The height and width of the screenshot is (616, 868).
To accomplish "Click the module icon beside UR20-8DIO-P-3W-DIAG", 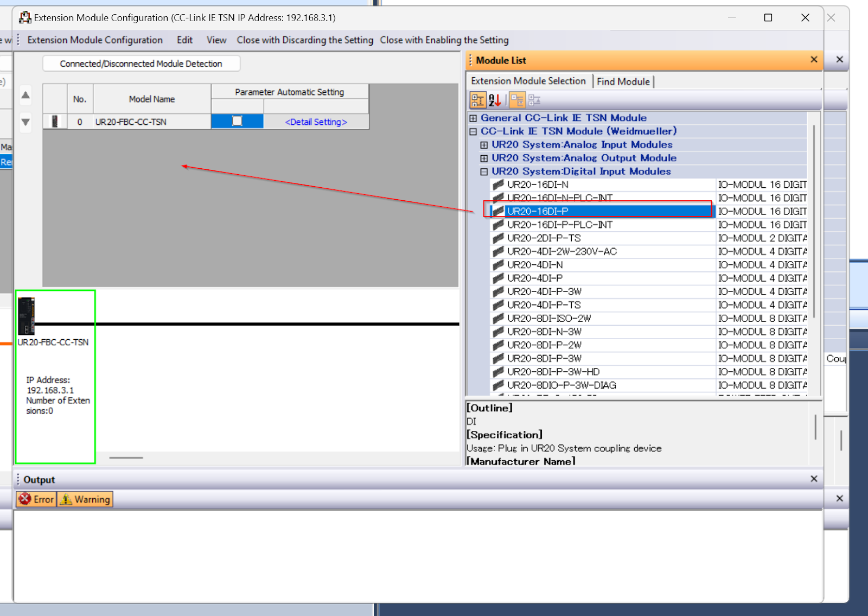I will [x=498, y=385].
